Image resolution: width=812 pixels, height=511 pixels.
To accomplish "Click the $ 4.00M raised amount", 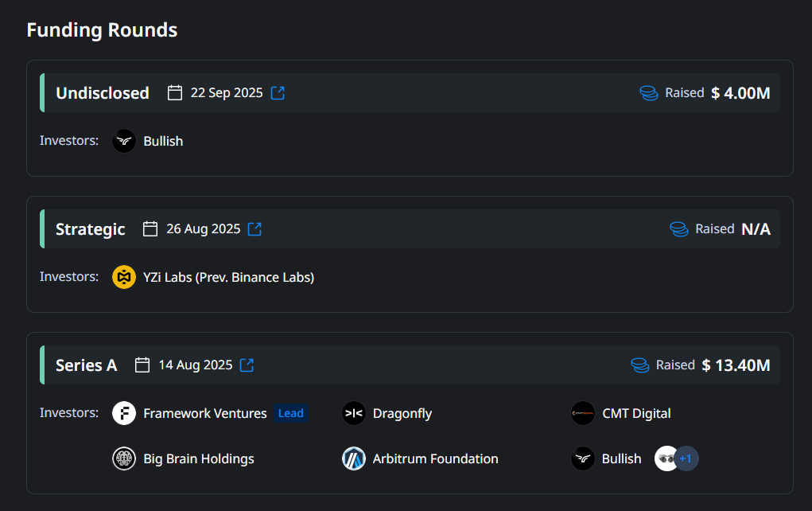I will coord(740,93).
